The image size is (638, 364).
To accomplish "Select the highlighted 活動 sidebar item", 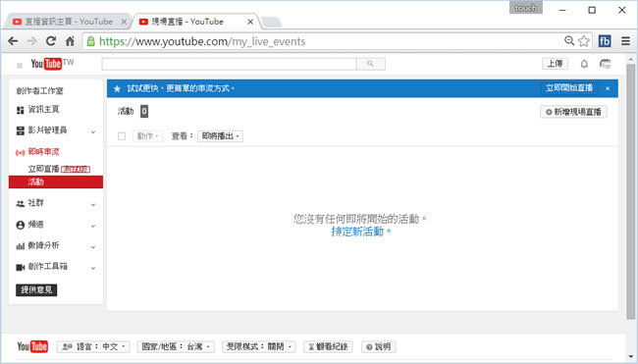I will coord(56,182).
